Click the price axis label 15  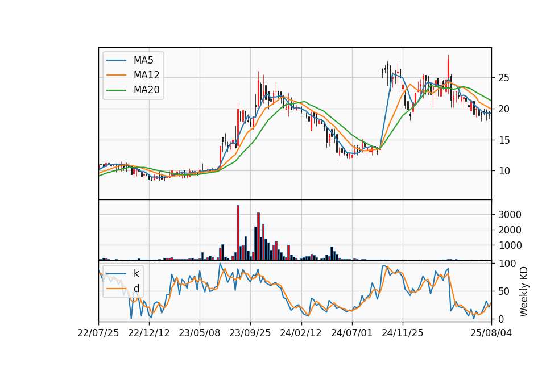pos(504,140)
